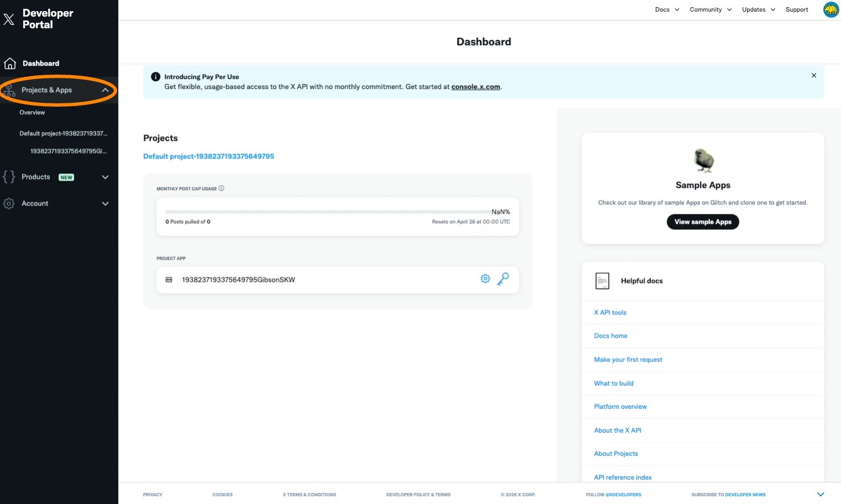
Task: Click the Products menu label
Action: tap(36, 177)
